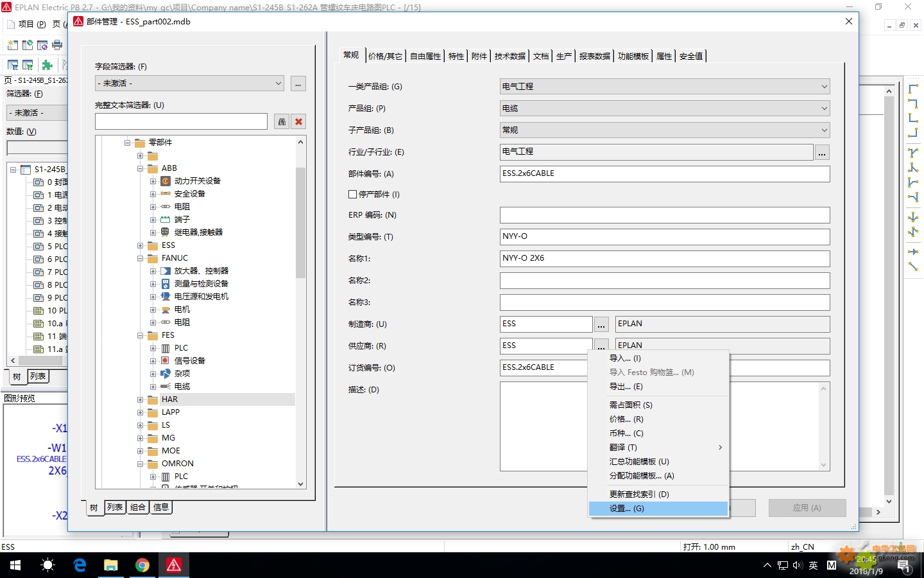Collapse the ABB tree node
This screenshot has width=924, height=578.
click(x=141, y=168)
